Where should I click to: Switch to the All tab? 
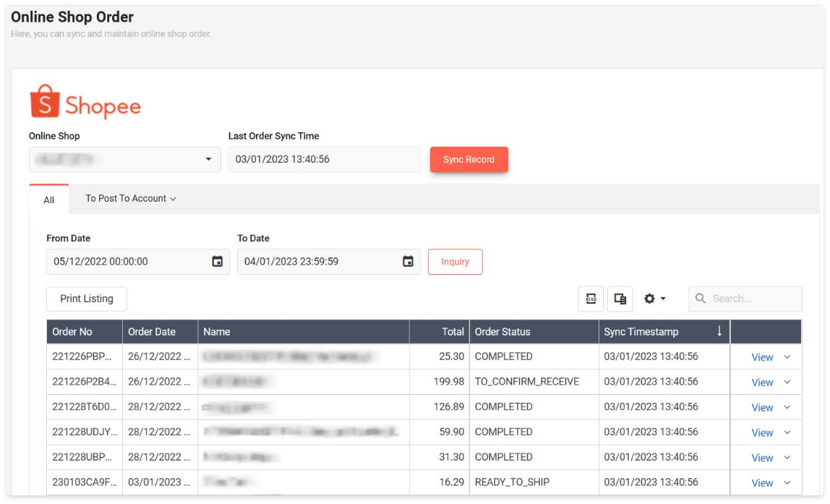click(48, 200)
